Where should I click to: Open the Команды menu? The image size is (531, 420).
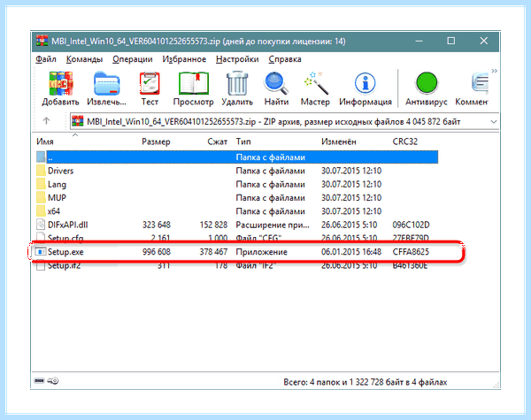[x=84, y=59]
